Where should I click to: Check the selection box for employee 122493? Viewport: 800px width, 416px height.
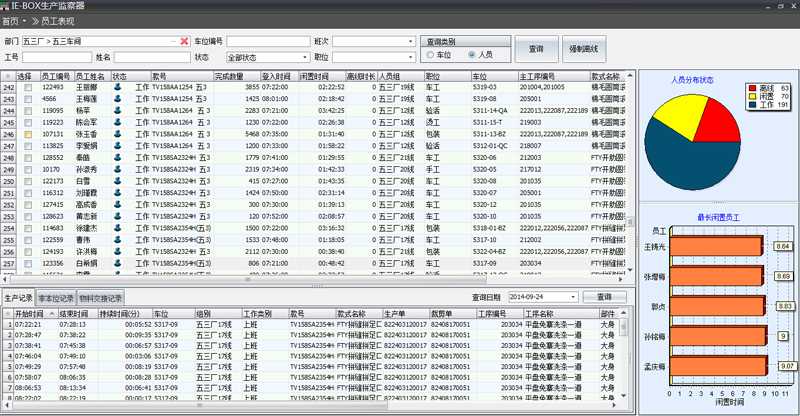point(28,88)
